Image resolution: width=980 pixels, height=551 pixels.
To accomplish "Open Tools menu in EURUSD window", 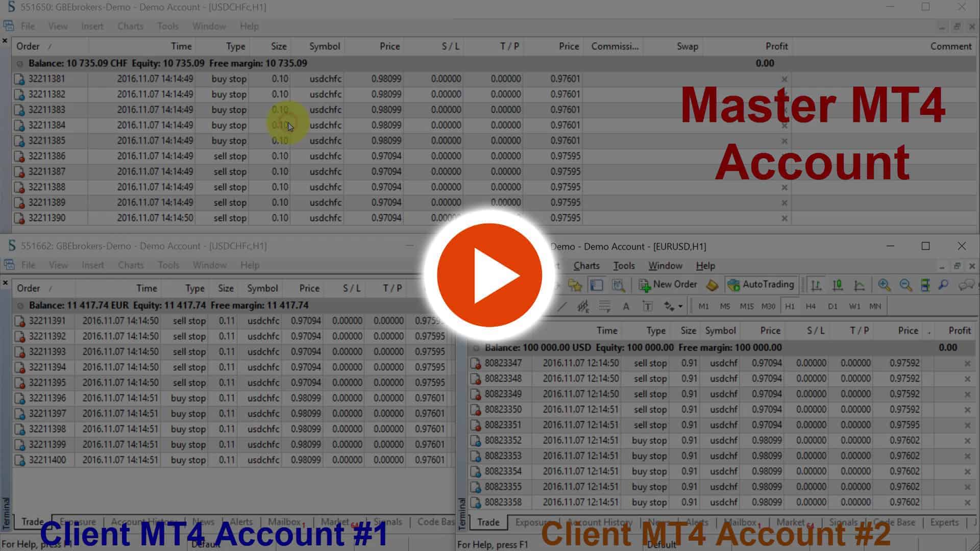I will [624, 266].
